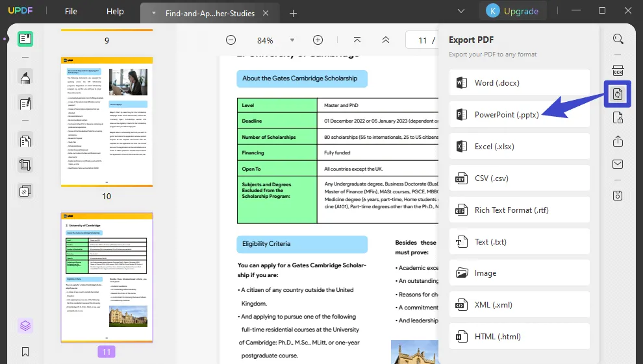Click the 'All countries except the UK.' cell
The width and height of the screenshot is (643, 364).
(x=353, y=169)
